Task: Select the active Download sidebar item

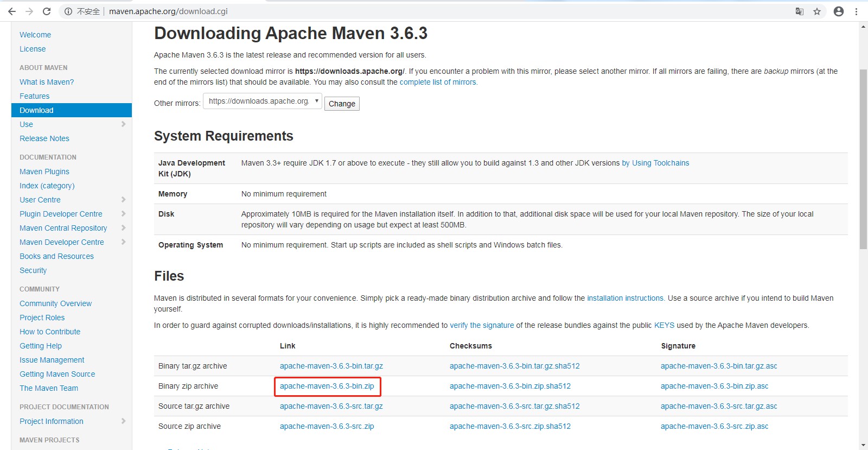Action: coord(72,110)
